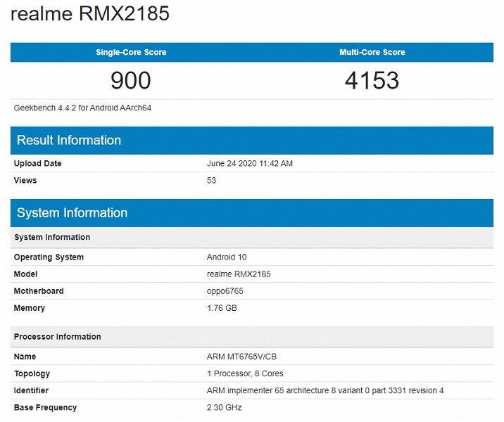Image resolution: width=504 pixels, height=422 pixels.
Task: Select the '2.30 GHz' frequency value
Action: [x=225, y=408]
